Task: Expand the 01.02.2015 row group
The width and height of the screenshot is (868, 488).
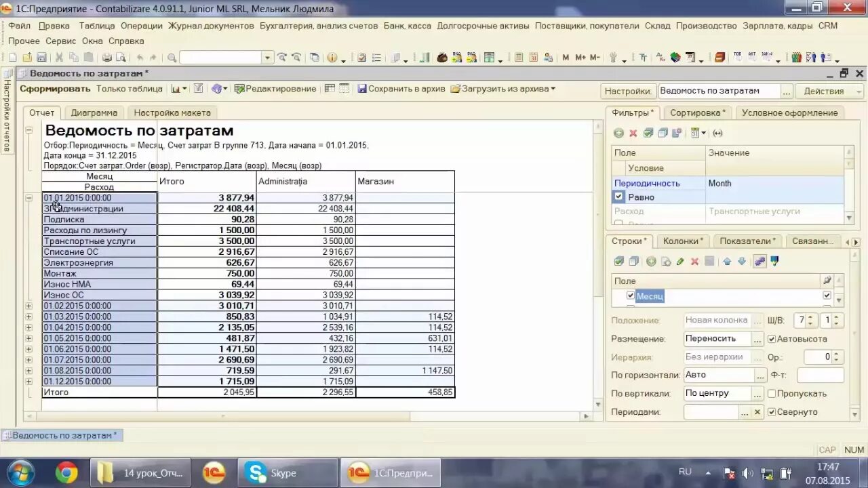Action: [x=29, y=306]
